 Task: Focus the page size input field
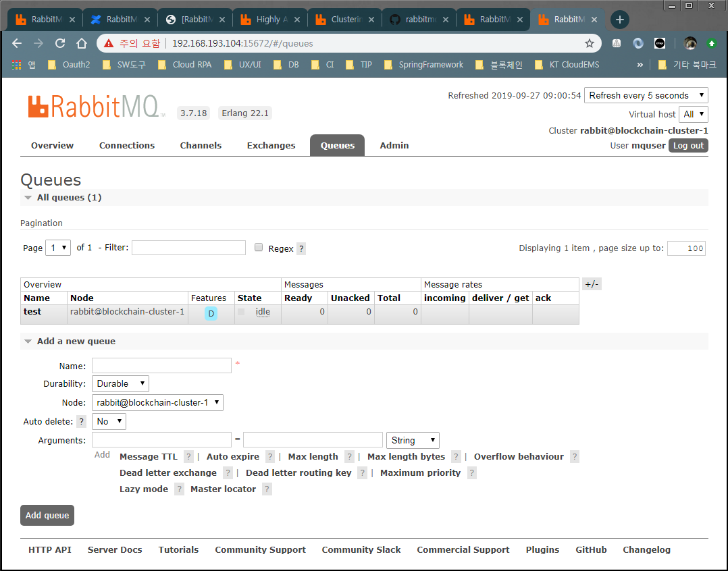pos(686,248)
